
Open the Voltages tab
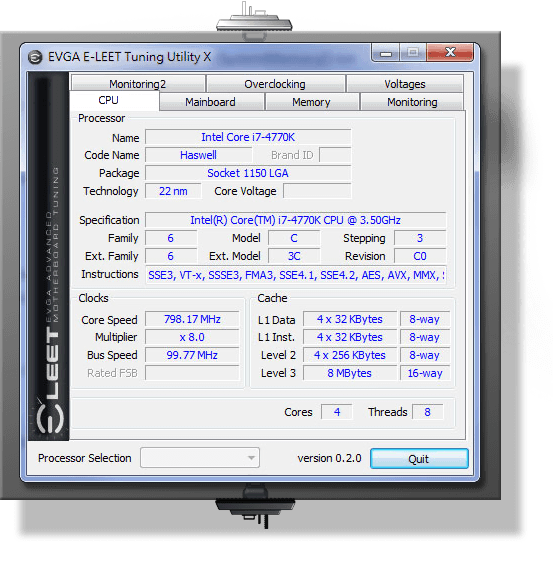click(x=405, y=84)
